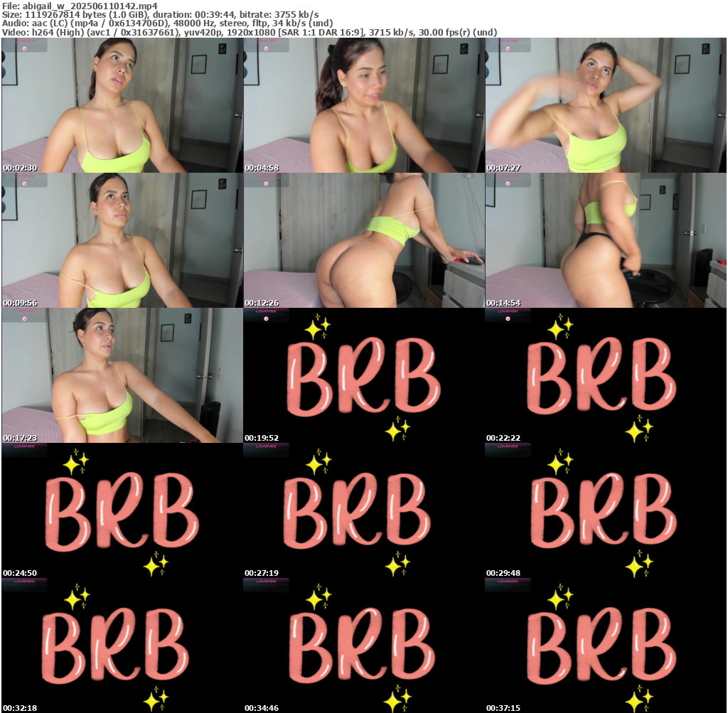Select the thumbnail stamped 00:04:58

pyautogui.click(x=364, y=105)
